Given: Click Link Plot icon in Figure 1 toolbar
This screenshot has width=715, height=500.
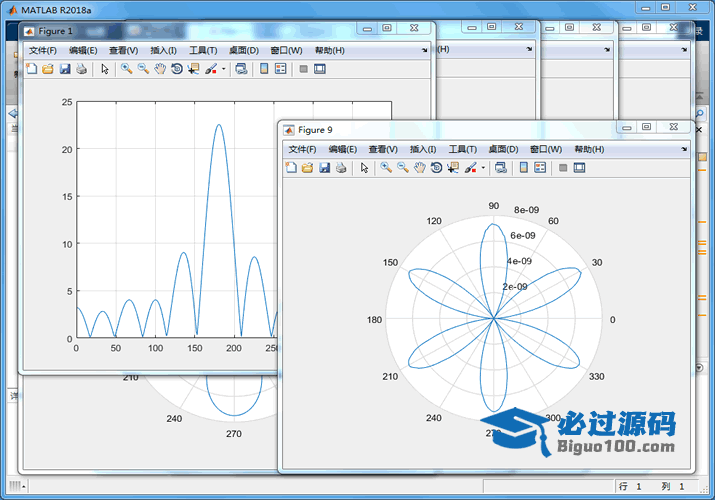Looking at the screenshot, I should tap(241, 69).
